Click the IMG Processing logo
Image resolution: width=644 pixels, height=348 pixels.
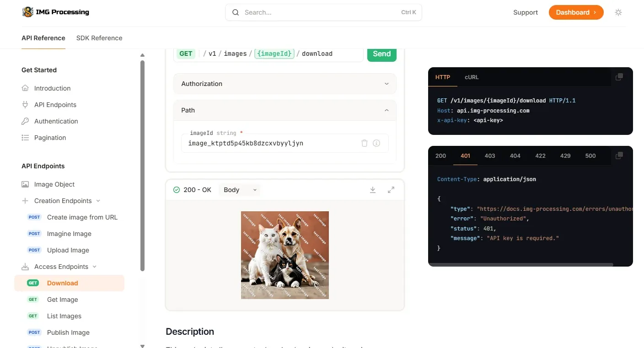[56, 12]
